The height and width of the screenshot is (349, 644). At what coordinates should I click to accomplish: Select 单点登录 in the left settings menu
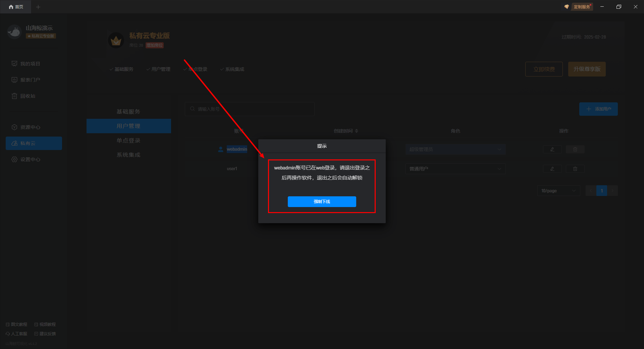tap(129, 141)
